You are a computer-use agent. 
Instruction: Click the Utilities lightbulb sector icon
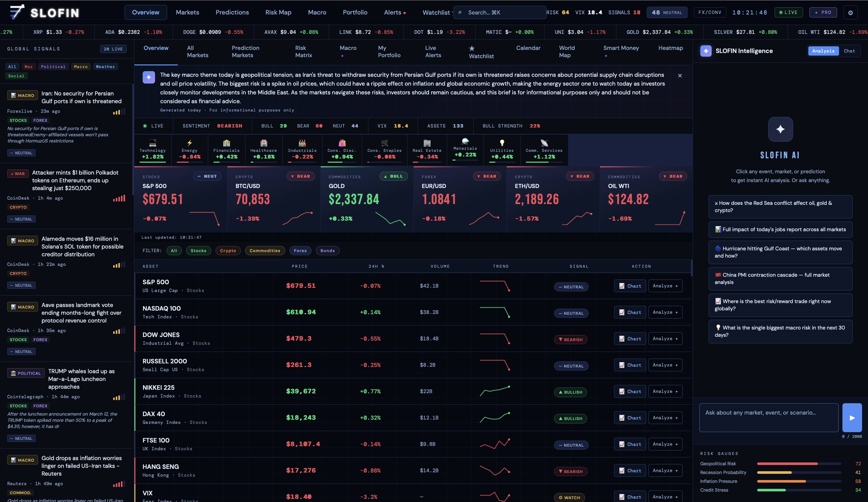[x=502, y=143]
